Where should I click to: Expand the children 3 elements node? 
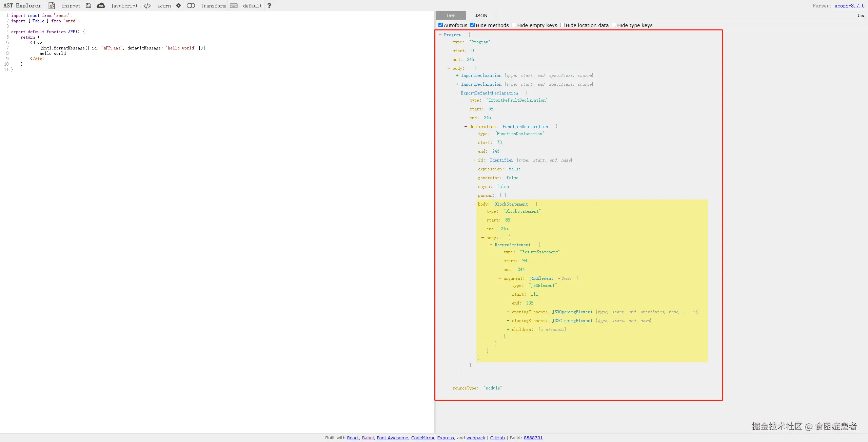click(x=508, y=330)
